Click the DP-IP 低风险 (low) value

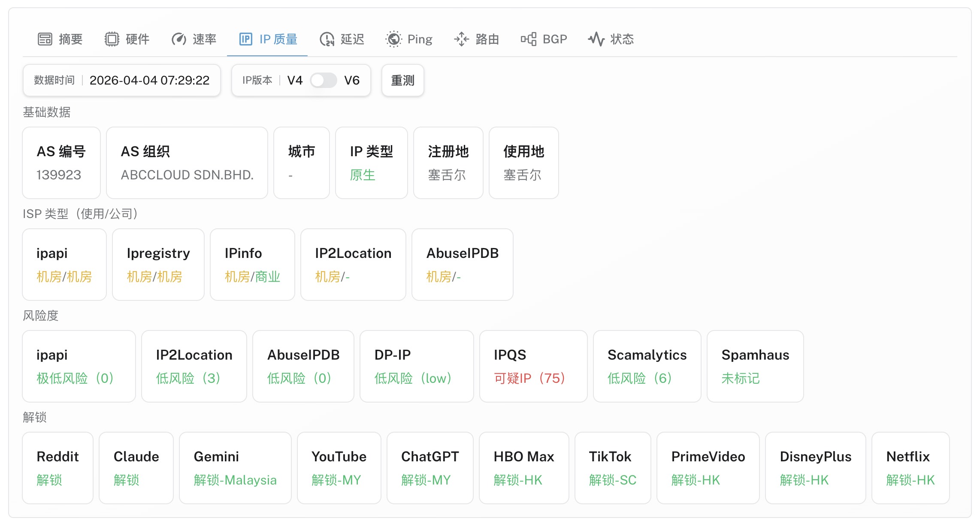[x=413, y=378]
